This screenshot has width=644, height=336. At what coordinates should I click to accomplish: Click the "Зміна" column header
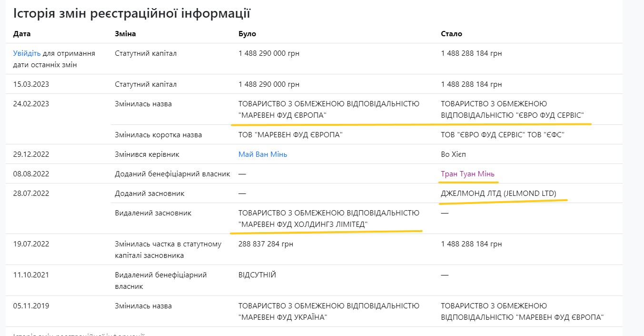coord(125,34)
